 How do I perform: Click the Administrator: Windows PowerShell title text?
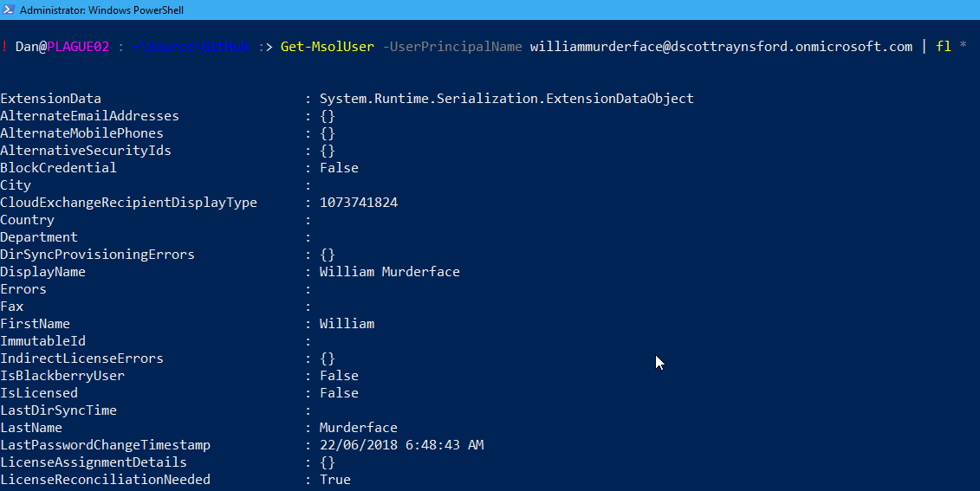point(102,10)
